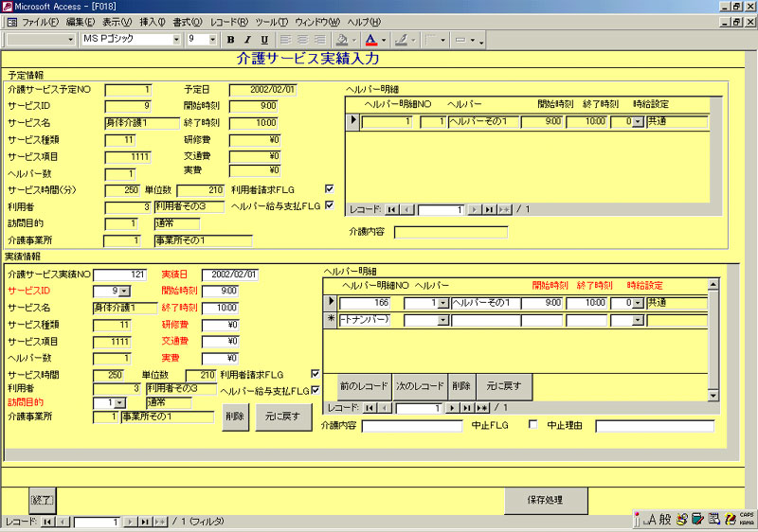Expand 時給設定 dropdown in record 166 row
This screenshot has height=532, width=758.
pos(638,303)
